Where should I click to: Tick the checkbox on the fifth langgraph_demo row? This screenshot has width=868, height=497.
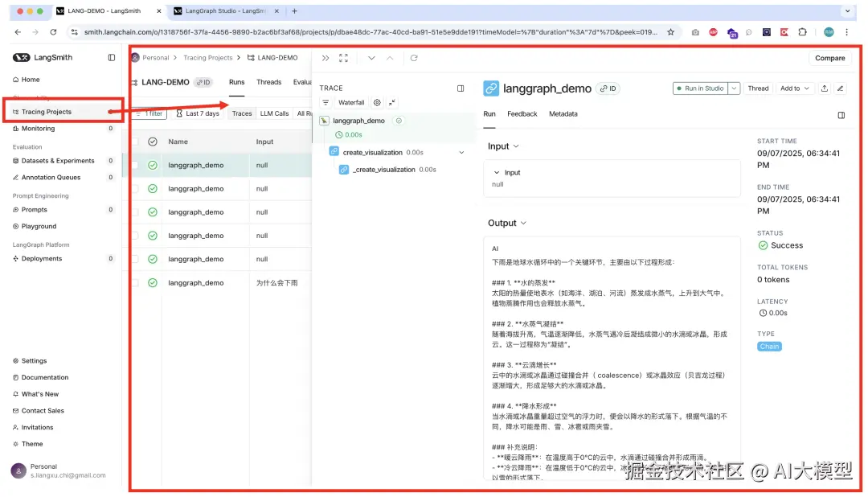tap(135, 259)
